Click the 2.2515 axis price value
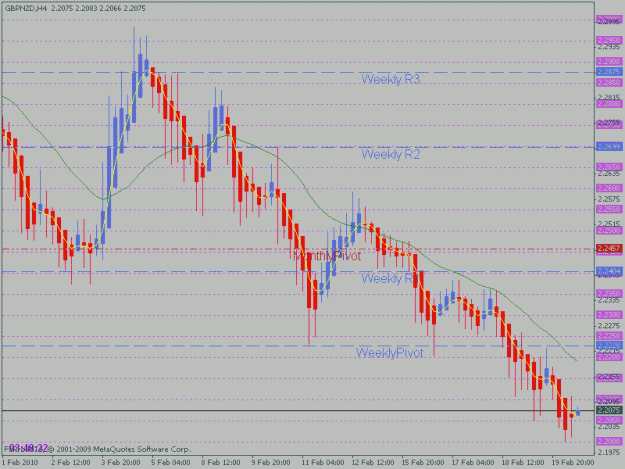 tap(609, 224)
